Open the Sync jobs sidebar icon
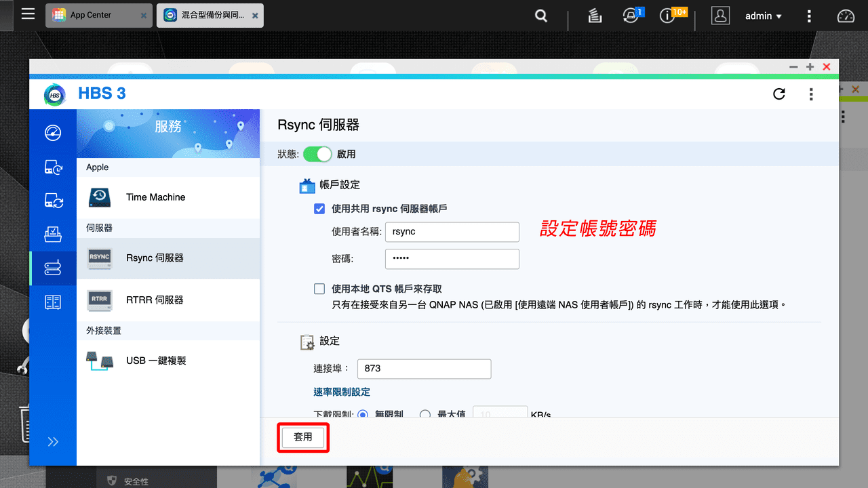Image resolution: width=868 pixels, height=488 pixels. click(53, 201)
